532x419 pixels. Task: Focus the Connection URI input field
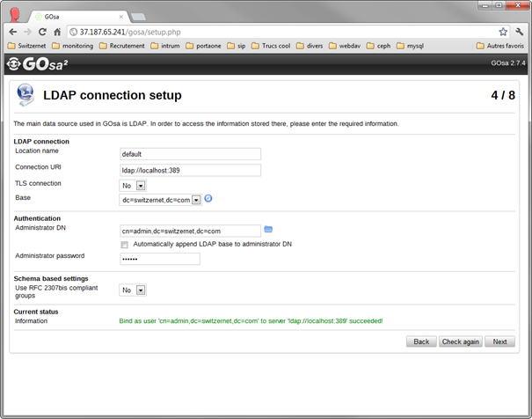pyautogui.click(x=190, y=171)
